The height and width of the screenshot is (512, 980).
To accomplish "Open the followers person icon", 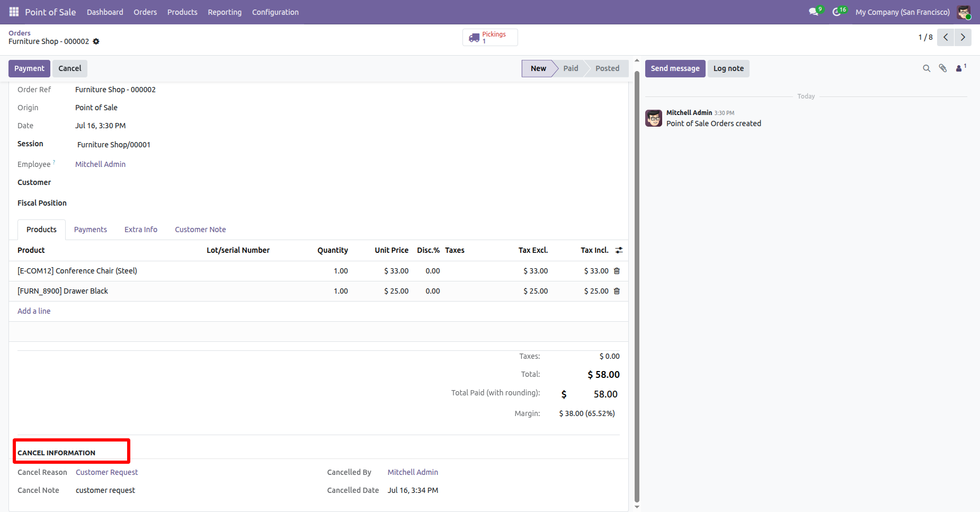I will click(960, 68).
